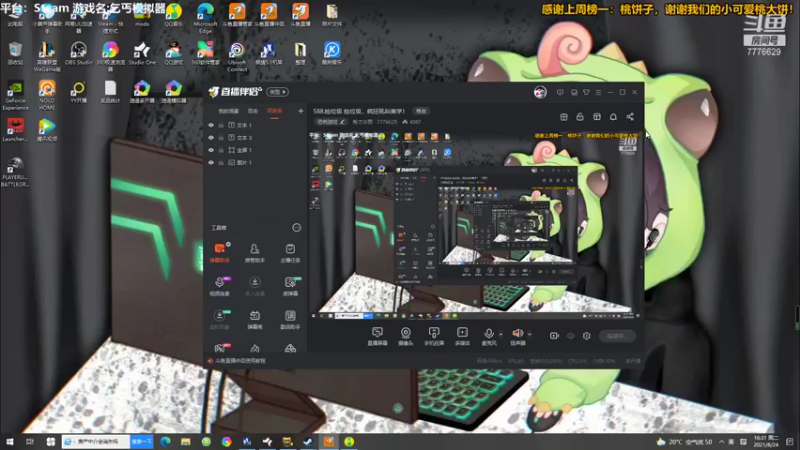Hide the 文本 1 layer with its eye icon

pyautogui.click(x=211, y=125)
